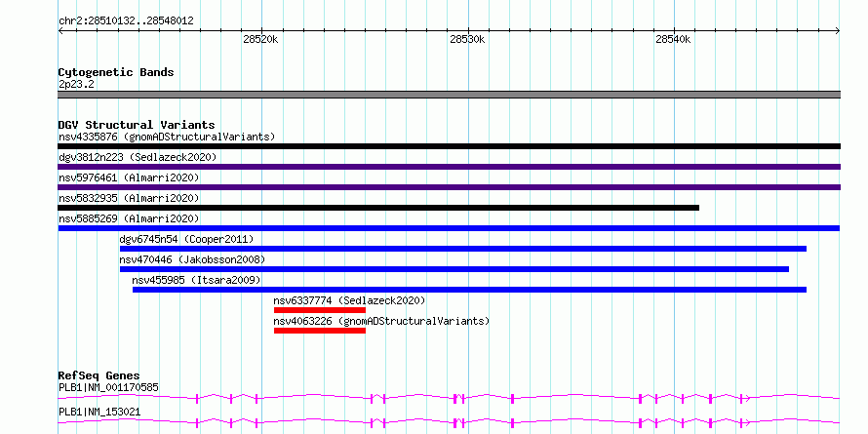Open the nsv5976461 (Almarri2020) label
The image size is (868, 434).
[x=129, y=178]
